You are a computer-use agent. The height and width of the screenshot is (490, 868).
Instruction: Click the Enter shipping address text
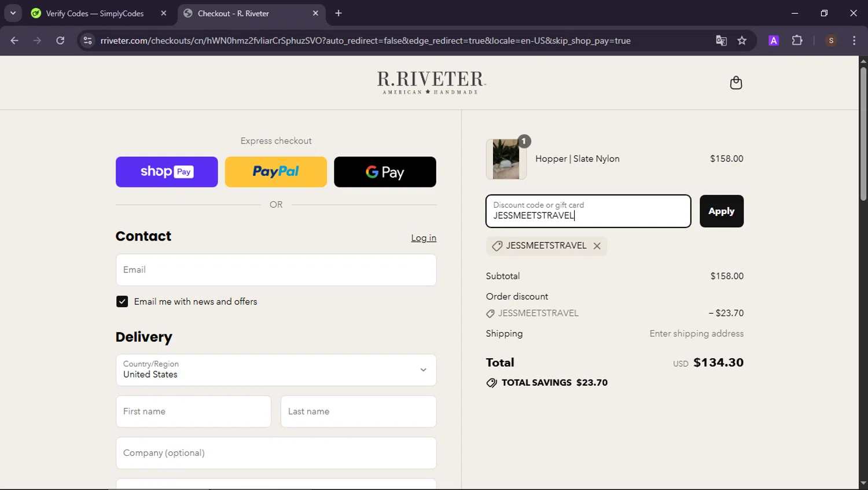[696, 333]
